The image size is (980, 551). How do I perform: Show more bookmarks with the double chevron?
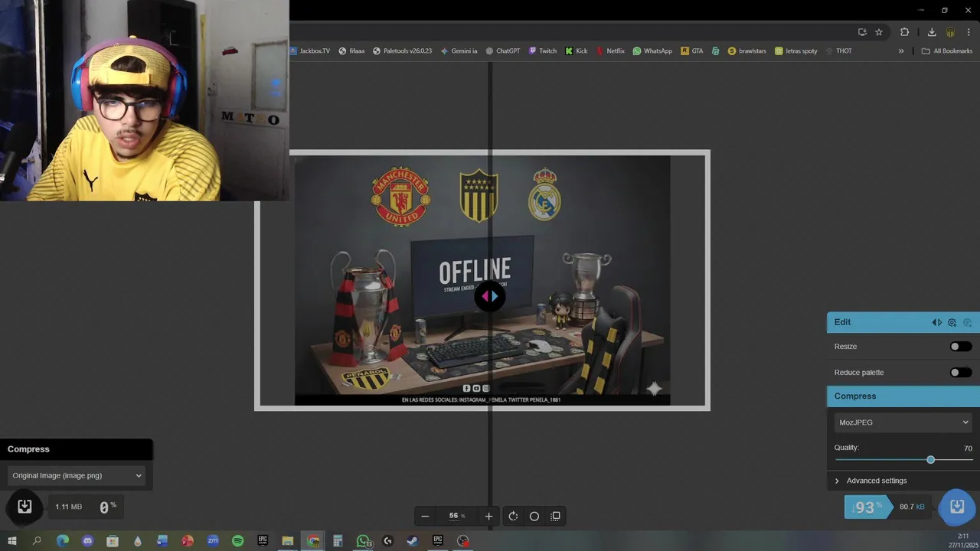coord(901,51)
